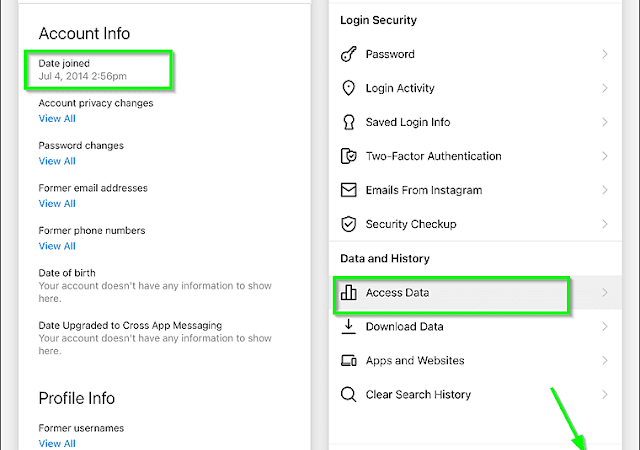Click the keyhole icon for Saved Login Info
This screenshot has width=640, height=450.
click(349, 122)
